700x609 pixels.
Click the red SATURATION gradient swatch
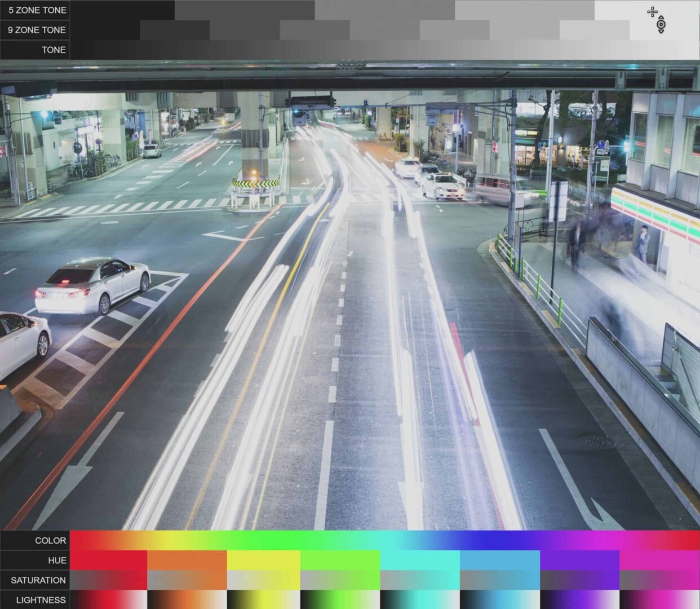point(108,580)
